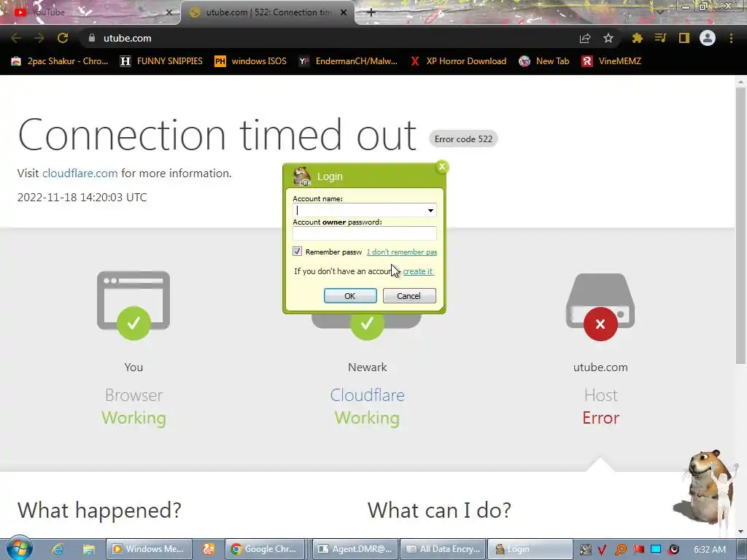Viewport: 747px width, 560px height.
Task: Click OK in the Login dialog
Action: (350, 296)
